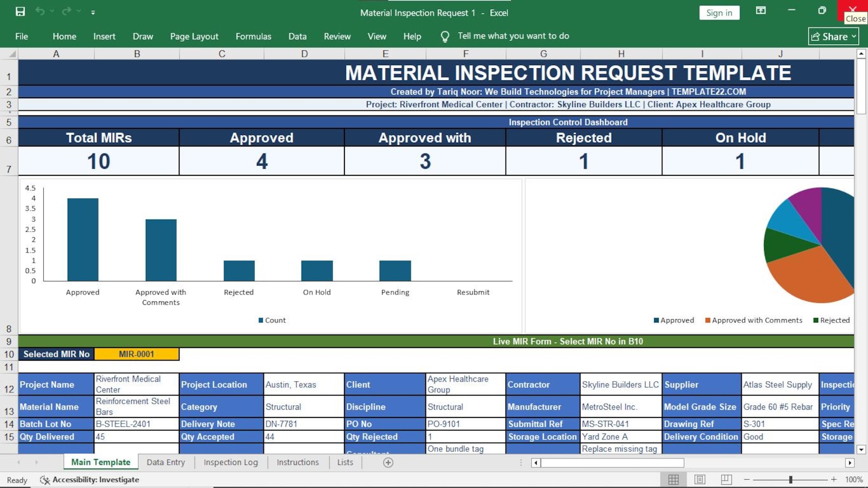
Task: Click orange Approved with Comments legend swatch
Action: [708, 320]
